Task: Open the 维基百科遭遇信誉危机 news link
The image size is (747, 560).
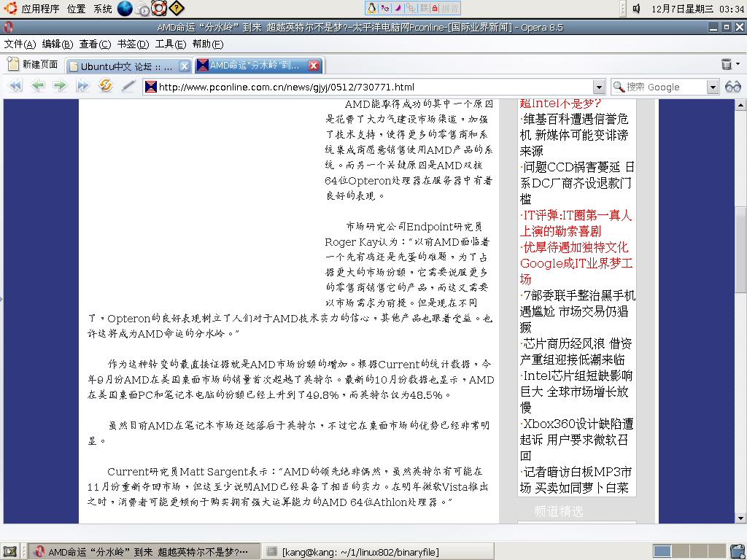Action: [x=575, y=135]
